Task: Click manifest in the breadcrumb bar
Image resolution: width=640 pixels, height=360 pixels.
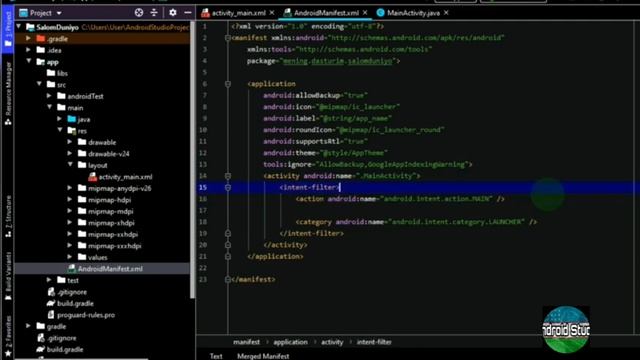Action: click(x=246, y=342)
